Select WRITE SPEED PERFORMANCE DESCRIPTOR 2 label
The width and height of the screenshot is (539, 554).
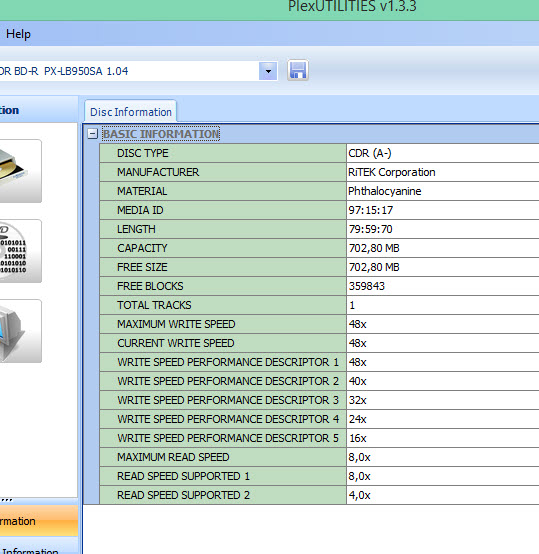point(228,381)
